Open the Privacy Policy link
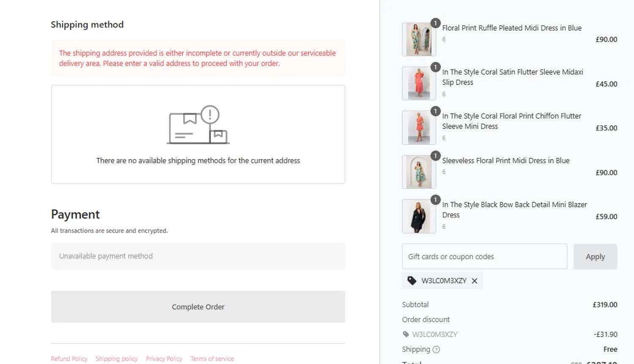The height and width of the screenshot is (364, 634). point(164,359)
